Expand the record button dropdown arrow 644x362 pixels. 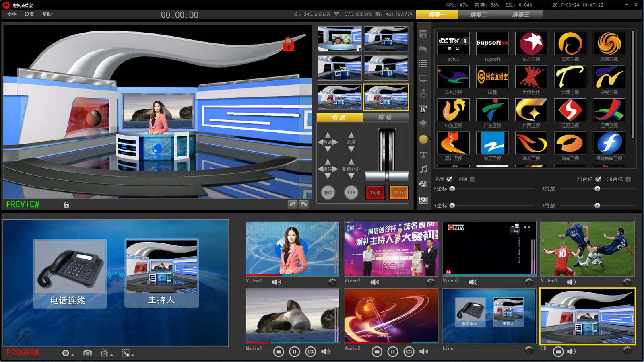[x=72, y=355]
